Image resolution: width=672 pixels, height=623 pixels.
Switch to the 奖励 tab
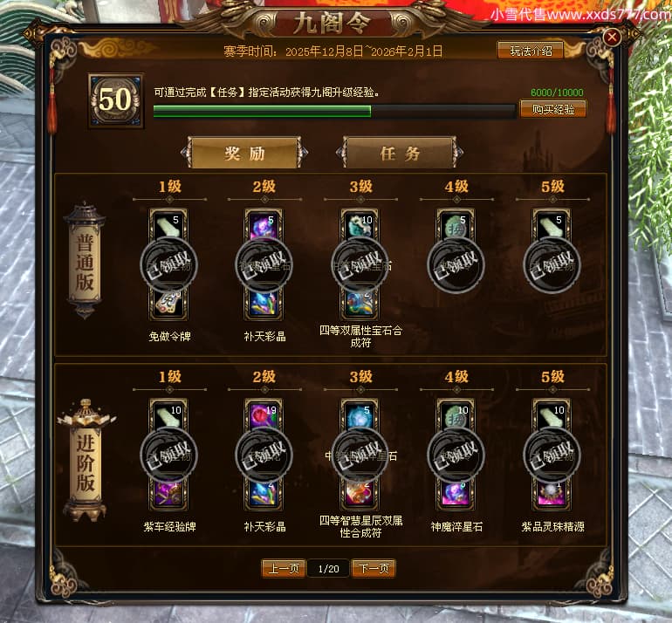click(x=244, y=153)
